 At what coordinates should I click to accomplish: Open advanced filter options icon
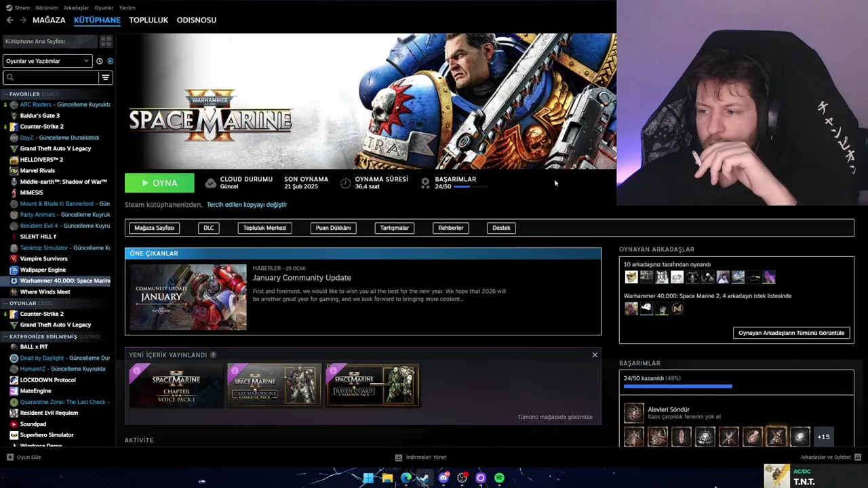coord(105,77)
